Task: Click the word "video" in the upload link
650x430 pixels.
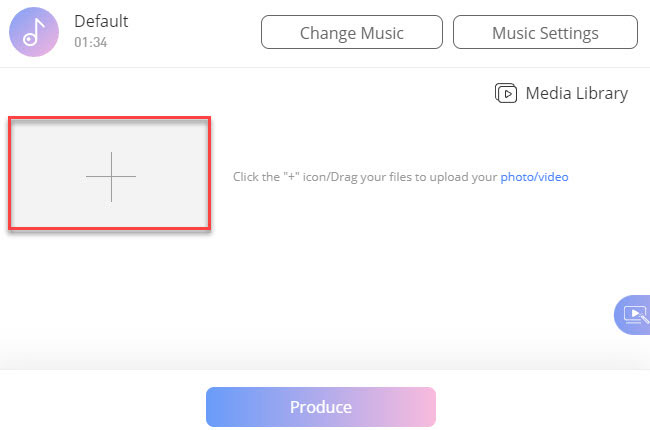Action: tap(554, 177)
